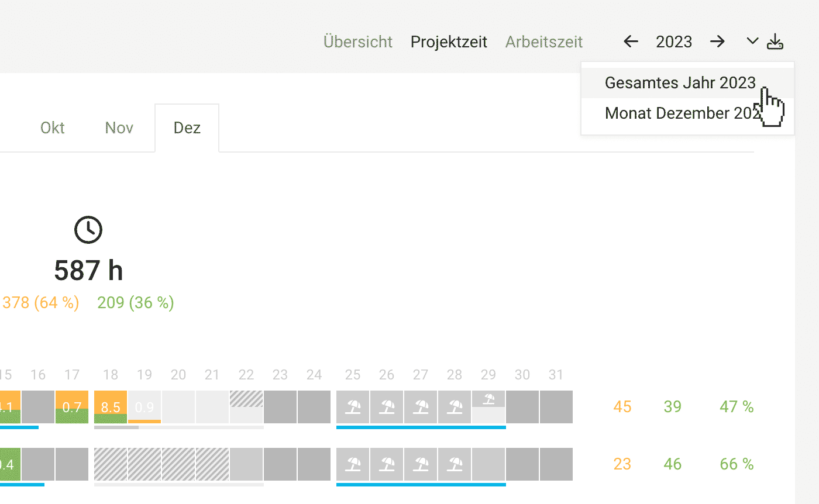Click the green total 39
Screen dimensions: 819x504
pos(673,407)
